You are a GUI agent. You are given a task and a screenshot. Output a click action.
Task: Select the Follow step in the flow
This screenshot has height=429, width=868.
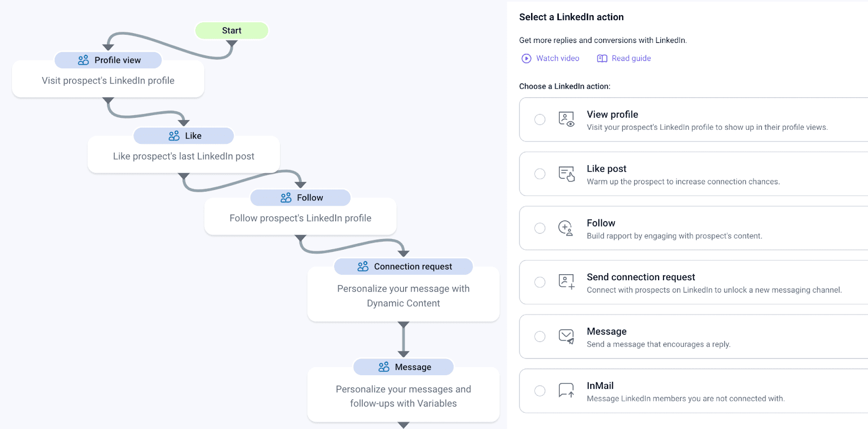point(301,198)
